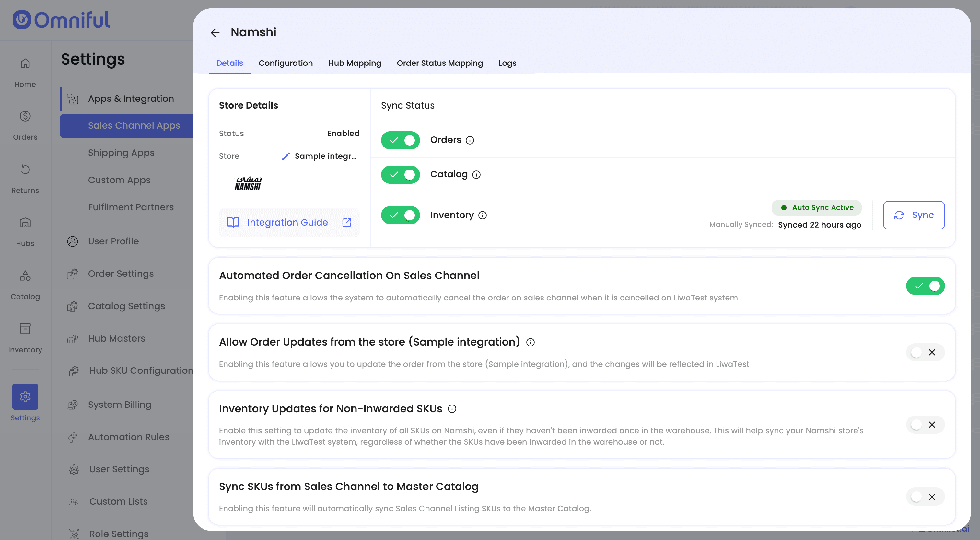The height and width of the screenshot is (540, 980).
Task: Click the User Settings icon
Action: coord(74,469)
